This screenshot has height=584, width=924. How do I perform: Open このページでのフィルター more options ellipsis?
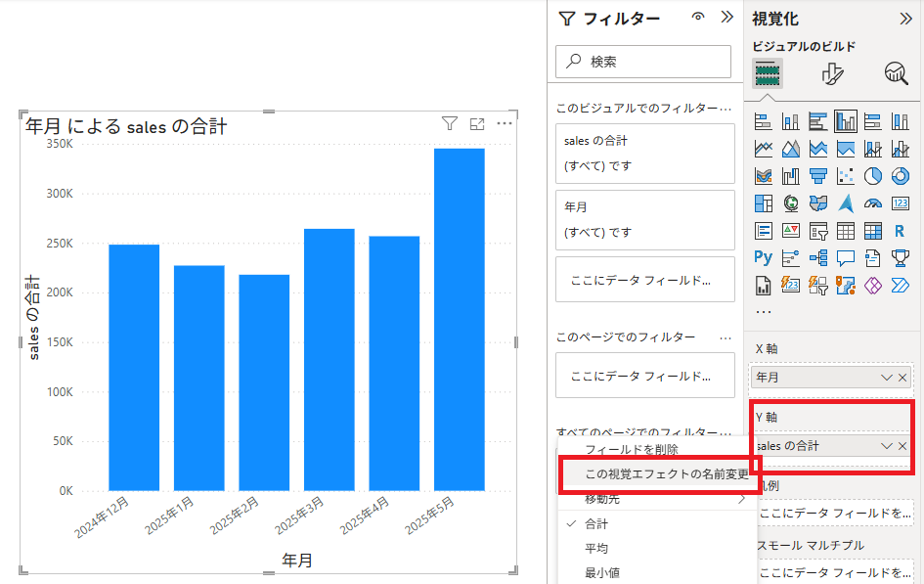point(726,337)
